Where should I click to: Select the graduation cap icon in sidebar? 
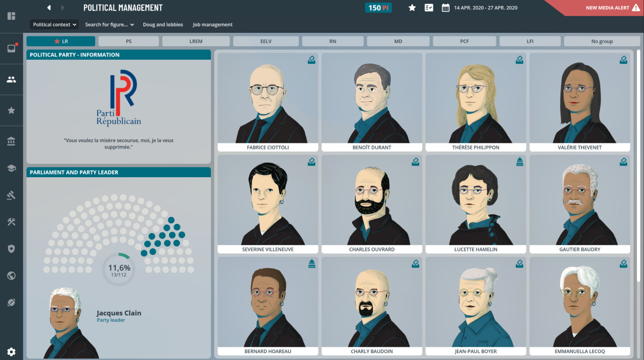click(x=11, y=168)
